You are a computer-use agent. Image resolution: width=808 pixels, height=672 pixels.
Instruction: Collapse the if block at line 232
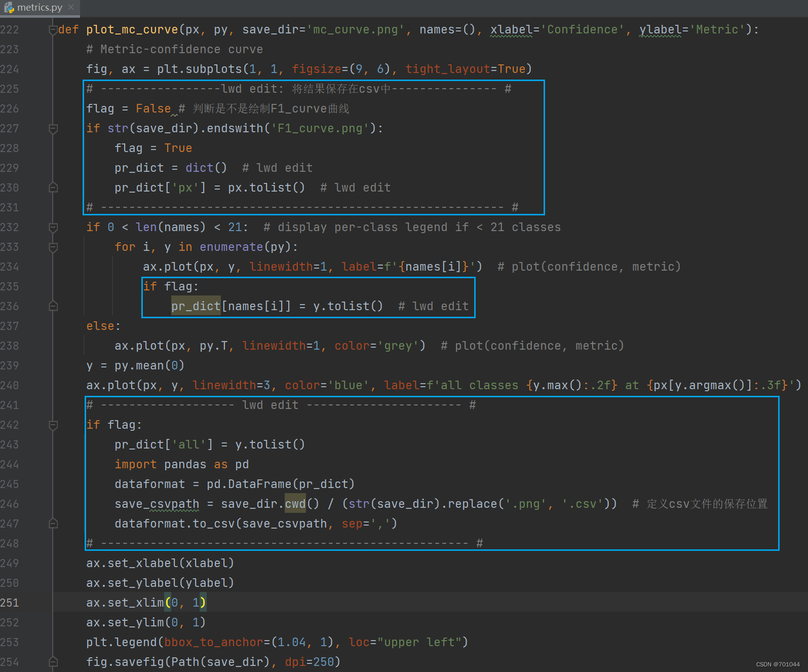[x=53, y=228]
